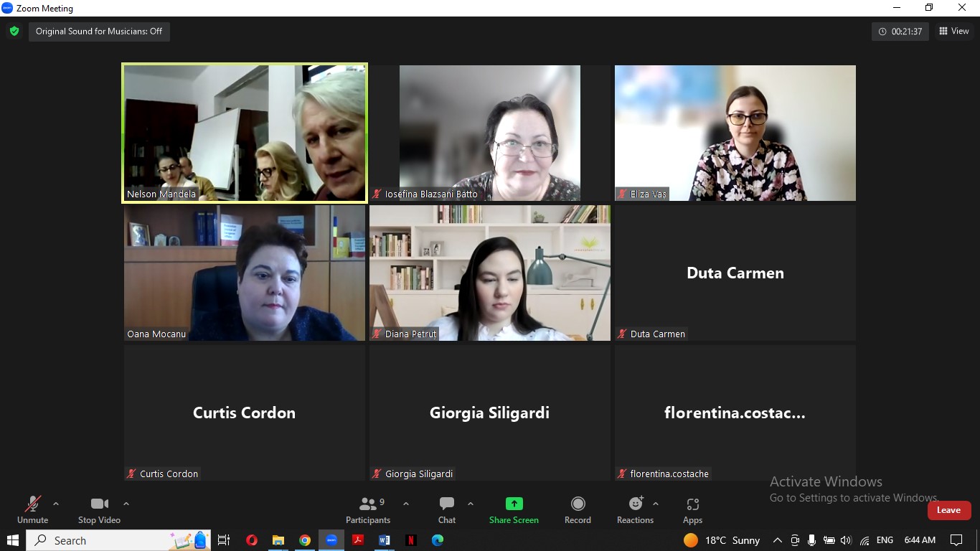Image resolution: width=980 pixels, height=551 pixels.
Task: Click the Oana Mocanu name label
Action: tap(156, 334)
